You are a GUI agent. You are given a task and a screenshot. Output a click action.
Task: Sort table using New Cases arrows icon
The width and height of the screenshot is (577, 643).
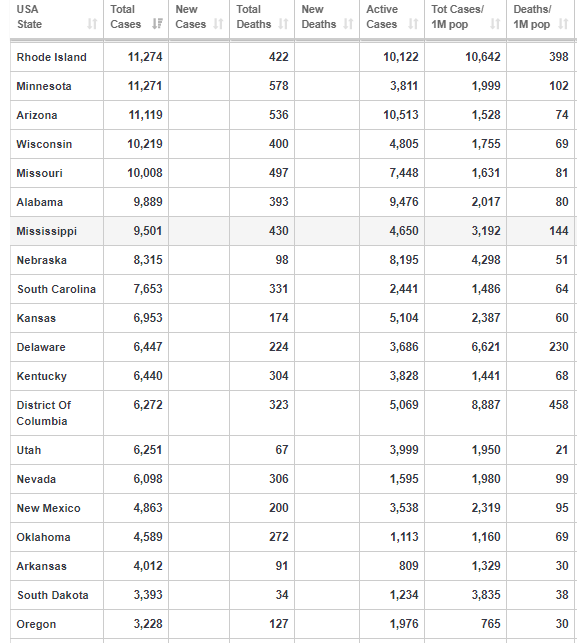[x=218, y=24]
